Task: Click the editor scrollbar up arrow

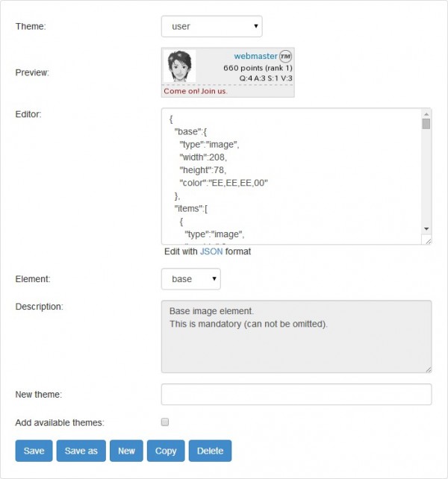Action: pos(426,114)
